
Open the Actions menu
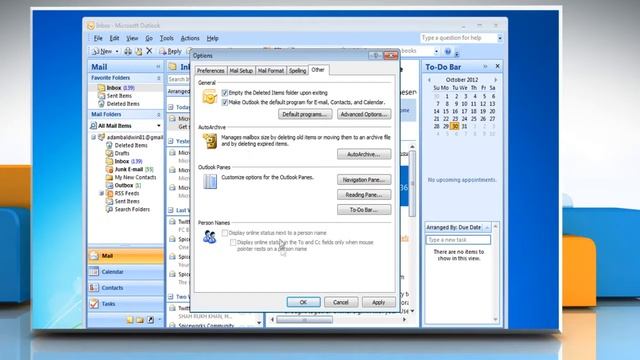(190, 38)
